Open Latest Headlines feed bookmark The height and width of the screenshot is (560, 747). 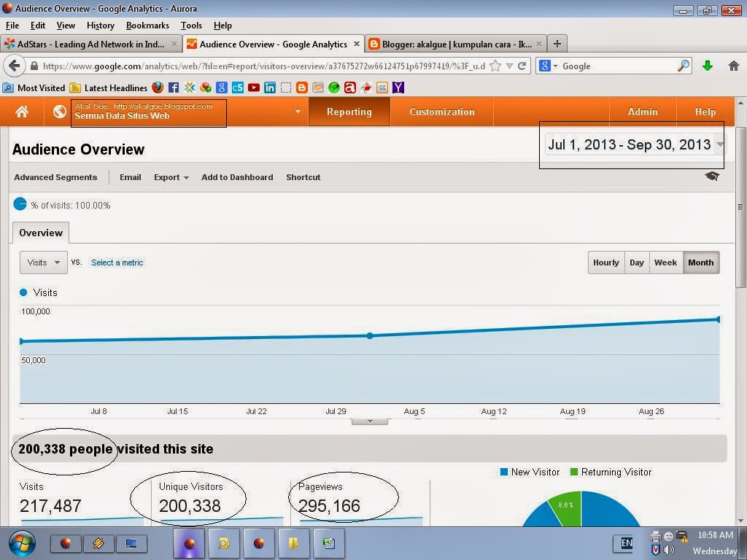tap(109, 87)
